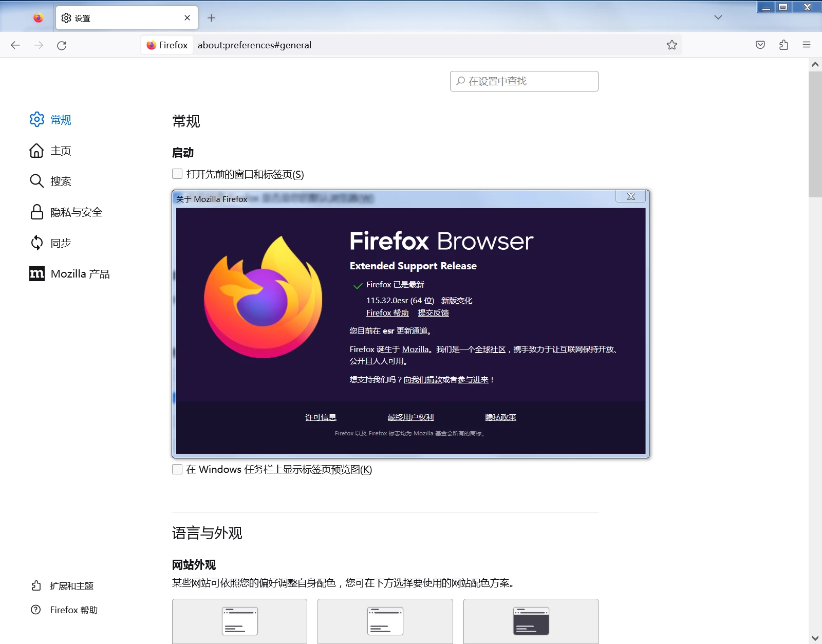Open the 搜索 settings section
822x644 pixels.
click(61, 181)
